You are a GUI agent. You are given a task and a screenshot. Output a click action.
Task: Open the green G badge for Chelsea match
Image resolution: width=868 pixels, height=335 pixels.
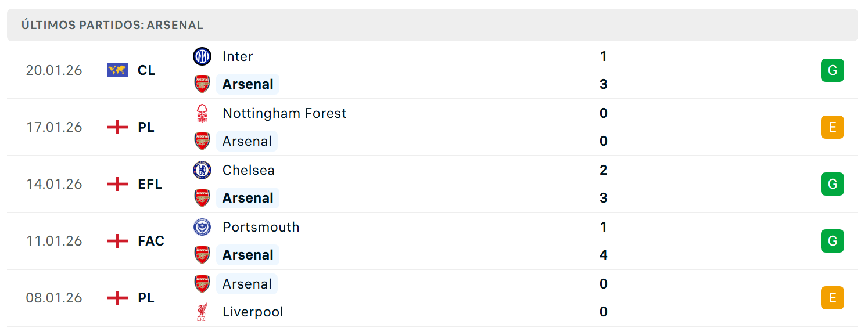(x=832, y=184)
